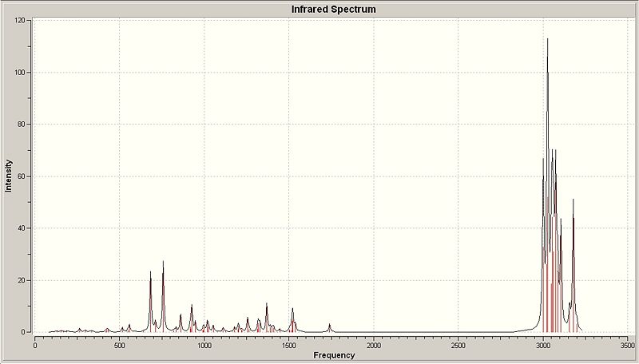Click the 20 tick on Intensity axis

[22, 280]
